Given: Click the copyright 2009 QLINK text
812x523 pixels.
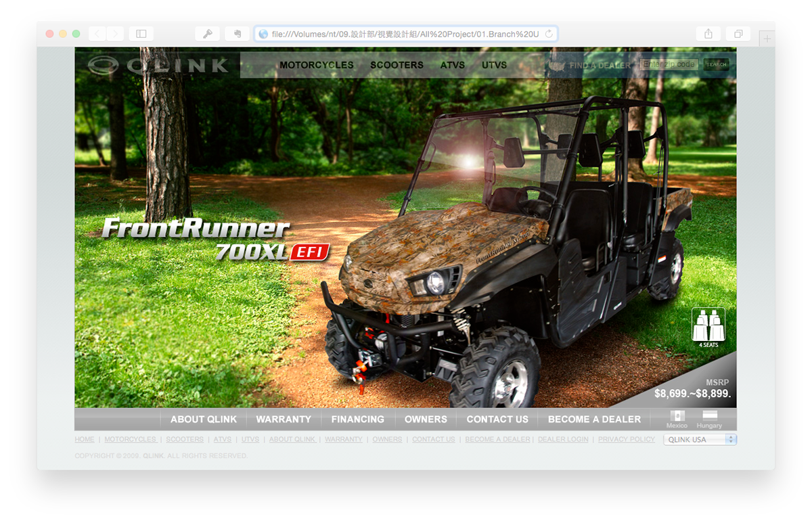Looking at the screenshot, I should 161,456.
